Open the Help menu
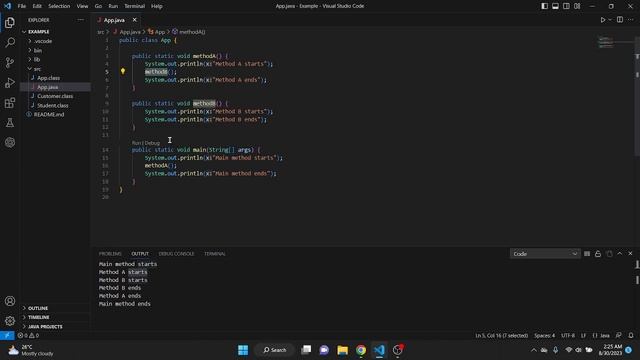The height and width of the screenshot is (360, 640). coord(157,6)
